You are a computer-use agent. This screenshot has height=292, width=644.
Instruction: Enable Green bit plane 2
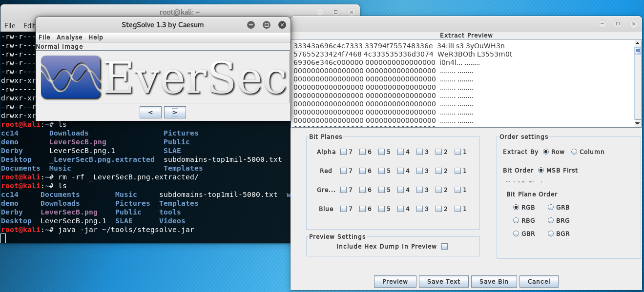439,190
